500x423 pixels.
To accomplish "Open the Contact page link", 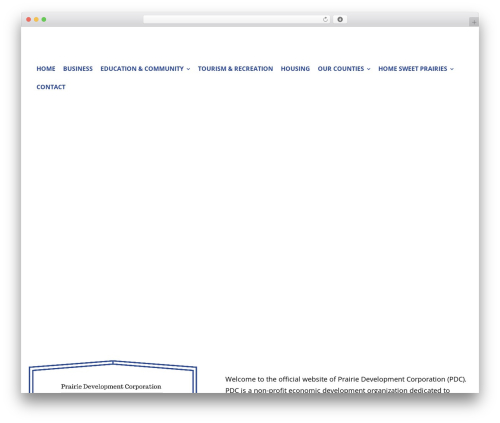I will coord(51,87).
